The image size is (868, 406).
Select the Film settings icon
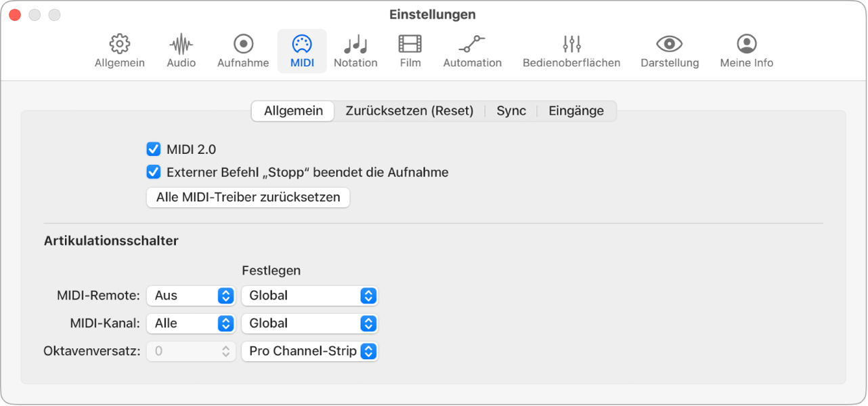(x=410, y=51)
